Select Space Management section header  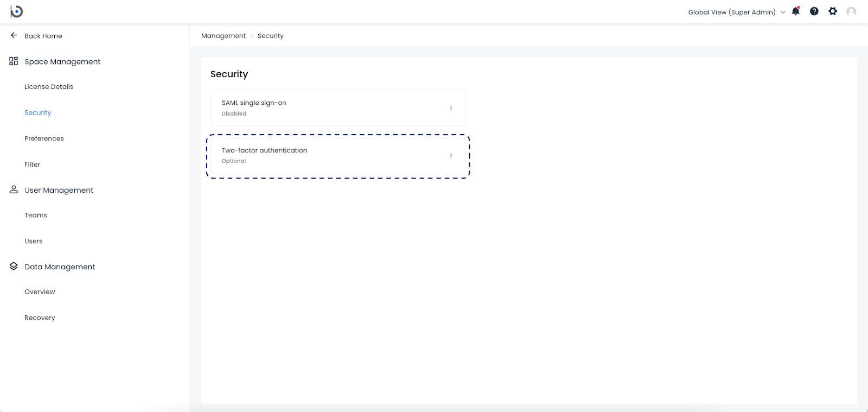coord(62,61)
